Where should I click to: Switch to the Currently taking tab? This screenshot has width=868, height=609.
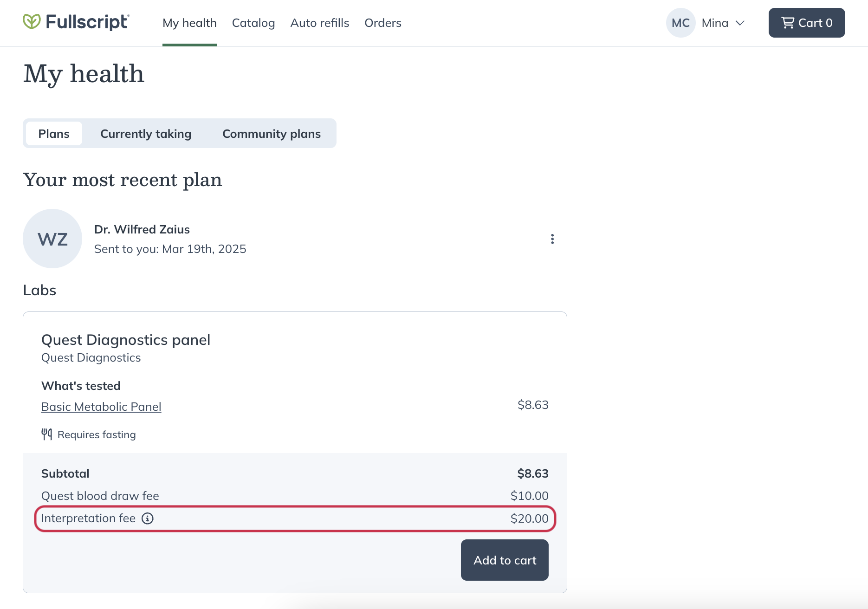click(x=145, y=133)
